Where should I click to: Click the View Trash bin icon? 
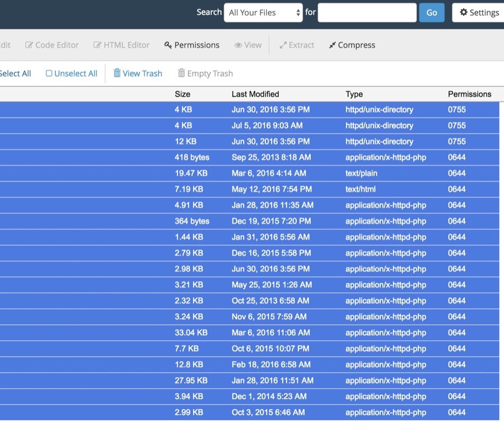(117, 73)
